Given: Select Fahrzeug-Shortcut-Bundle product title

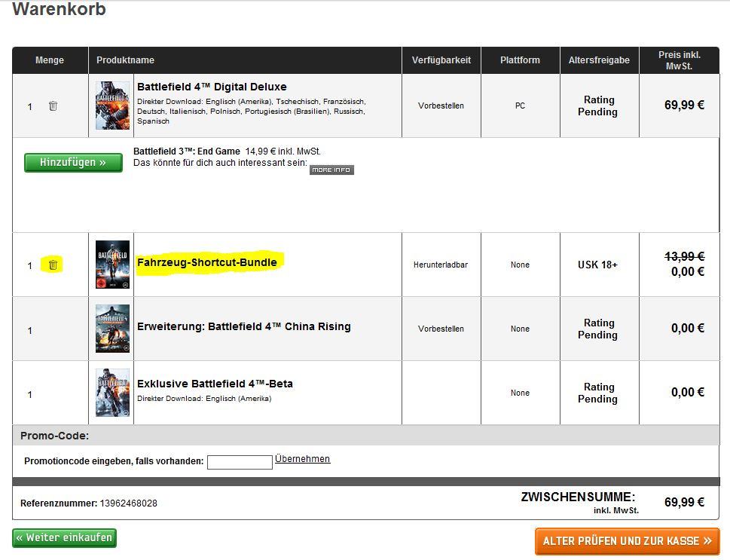Looking at the screenshot, I should click(207, 262).
